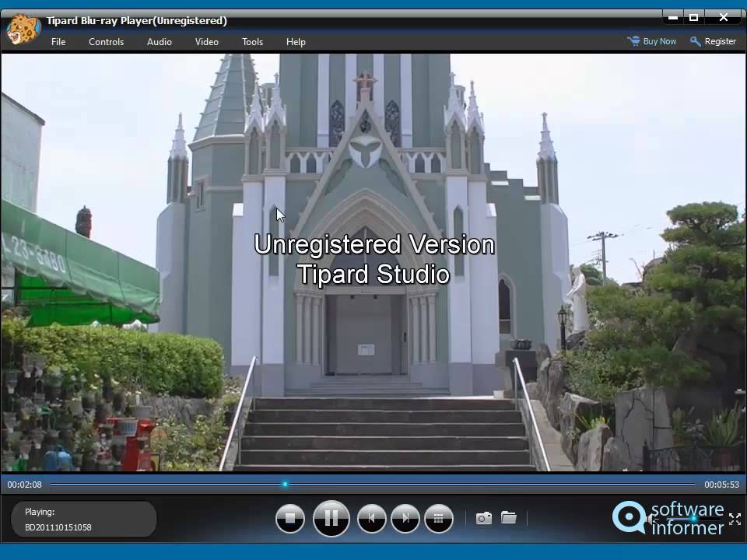Open the Tools menu
The image size is (747, 560).
(252, 42)
